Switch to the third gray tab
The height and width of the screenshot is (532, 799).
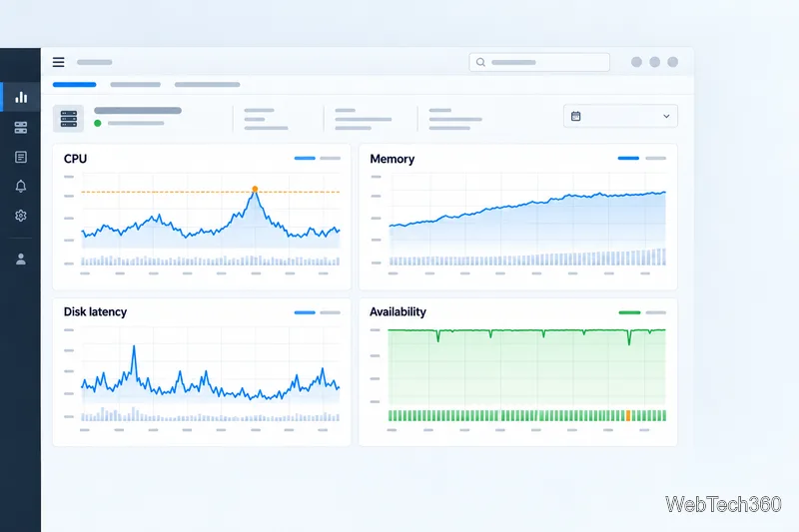click(x=207, y=85)
